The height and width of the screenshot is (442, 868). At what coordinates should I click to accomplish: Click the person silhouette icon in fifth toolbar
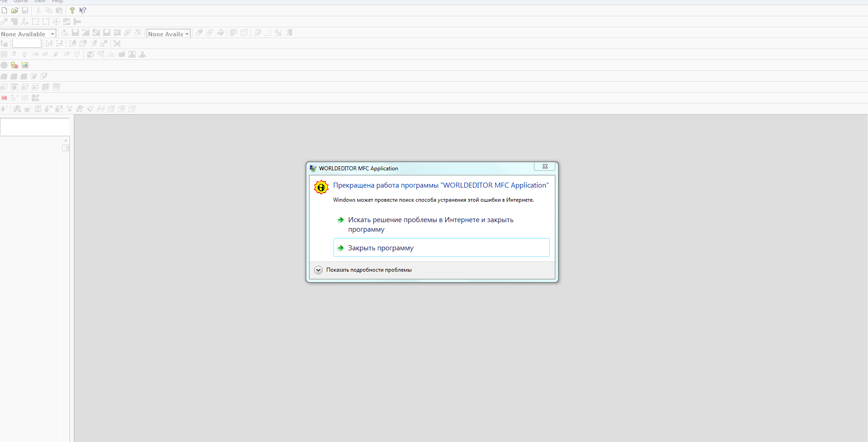[x=143, y=54]
